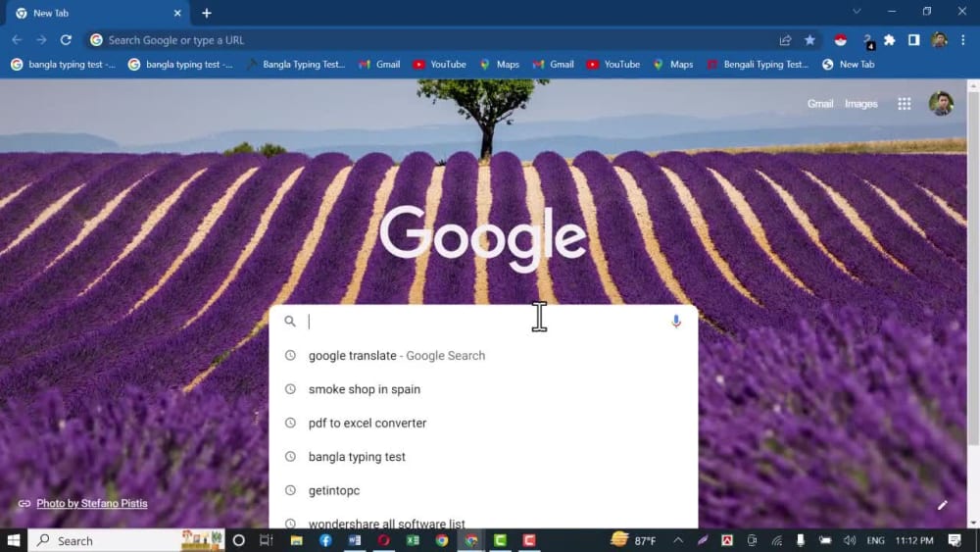Open the 'New Tab' bookmark

pos(849,65)
